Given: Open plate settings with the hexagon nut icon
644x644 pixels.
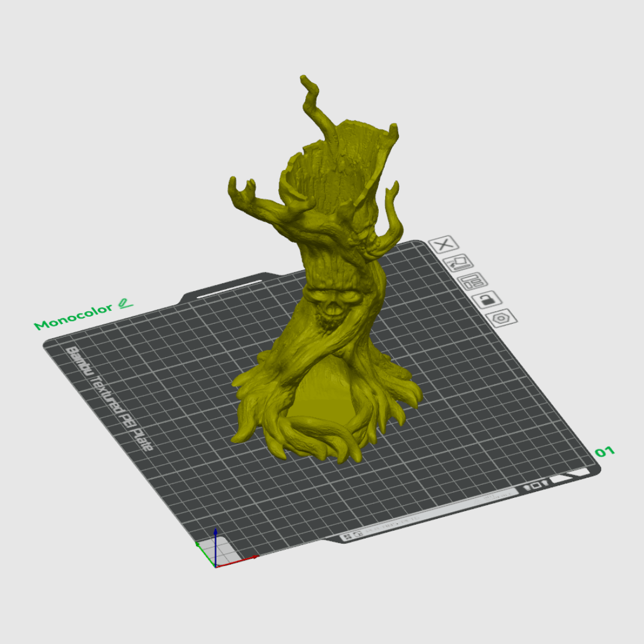Looking at the screenshot, I should (501, 318).
